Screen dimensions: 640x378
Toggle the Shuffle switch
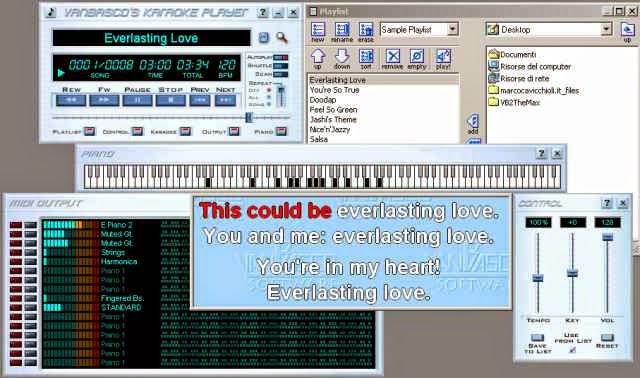[280, 66]
